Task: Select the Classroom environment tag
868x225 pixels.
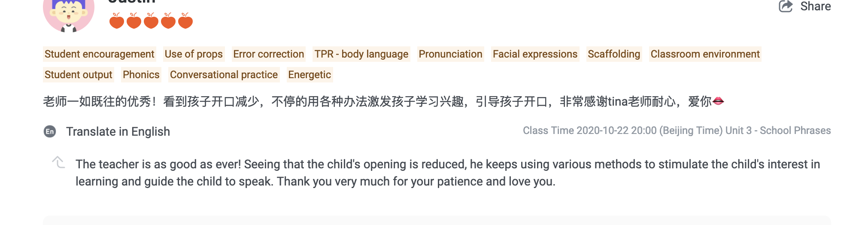Action: coord(705,54)
